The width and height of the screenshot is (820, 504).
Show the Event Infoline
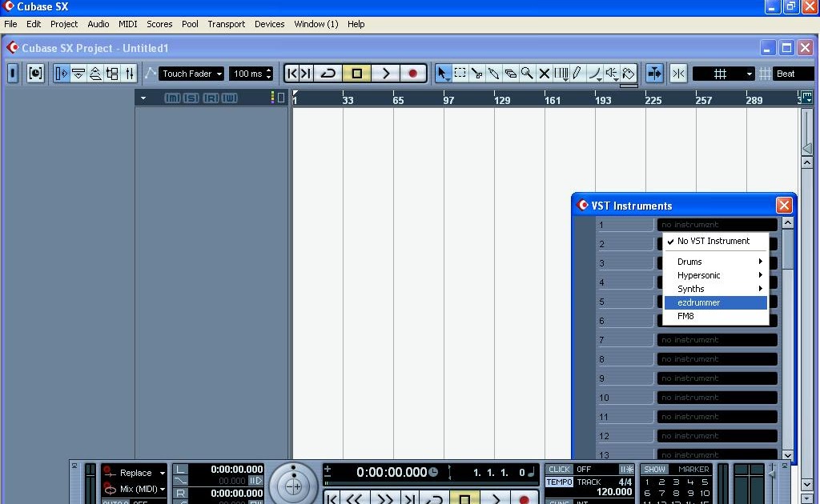tap(78, 74)
